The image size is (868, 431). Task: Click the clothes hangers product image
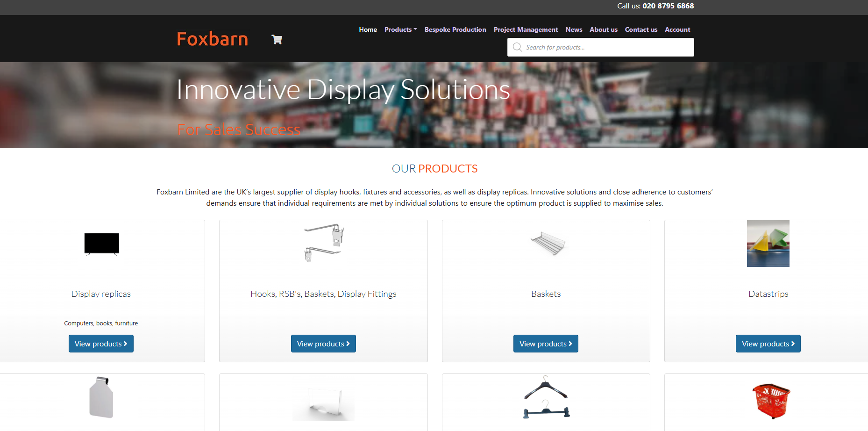(546, 398)
